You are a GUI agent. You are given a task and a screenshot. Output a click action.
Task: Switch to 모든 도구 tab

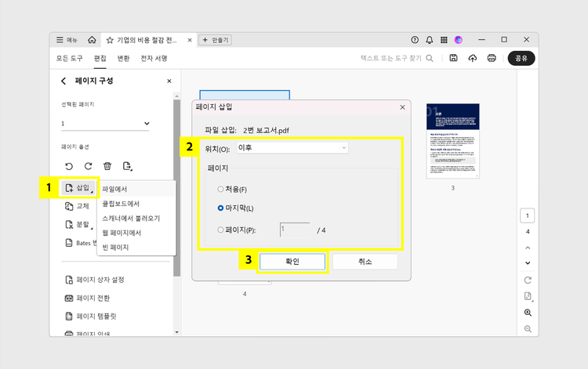click(69, 58)
